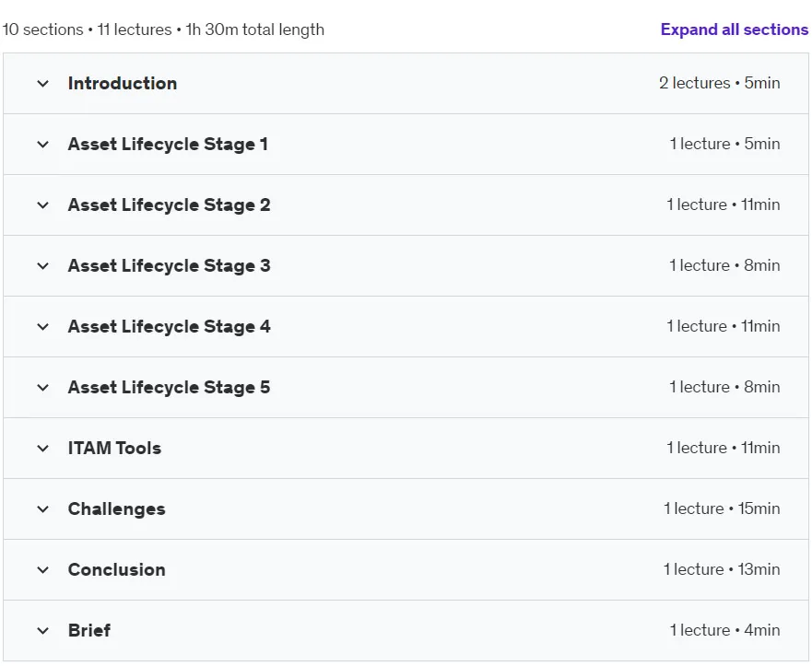Expand the Challenges section chevron
812x666 pixels.
(43, 509)
